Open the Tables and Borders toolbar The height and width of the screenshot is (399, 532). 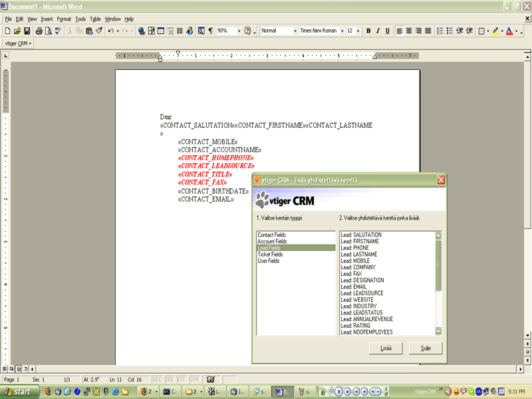click(152, 31)
